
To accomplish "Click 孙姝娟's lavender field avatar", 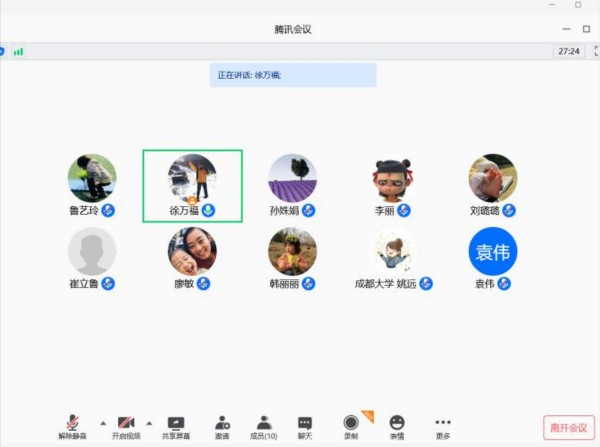I will click(x=292, y=178).
